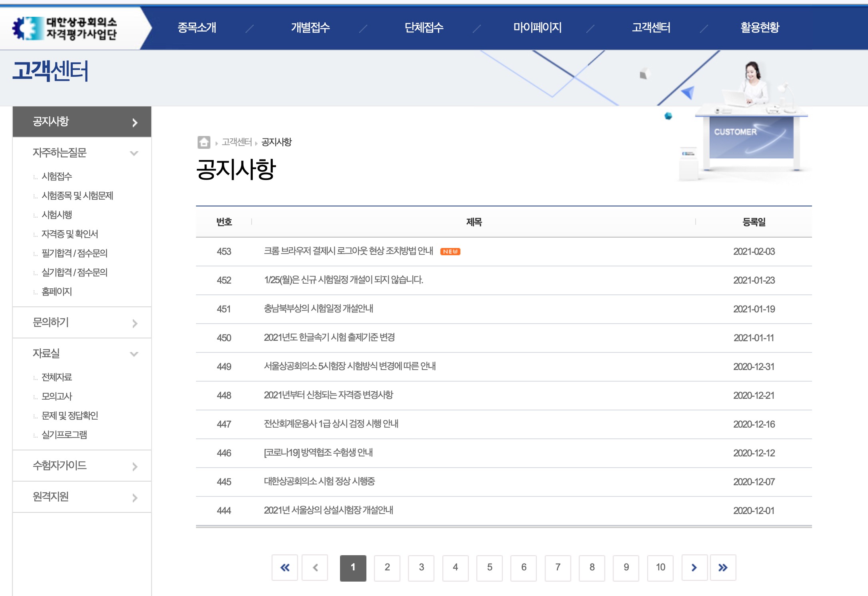Click the arrow beside 공지사항 sidebar item
The width and height of the screenshot is (868, 596).
coord(135,122)
